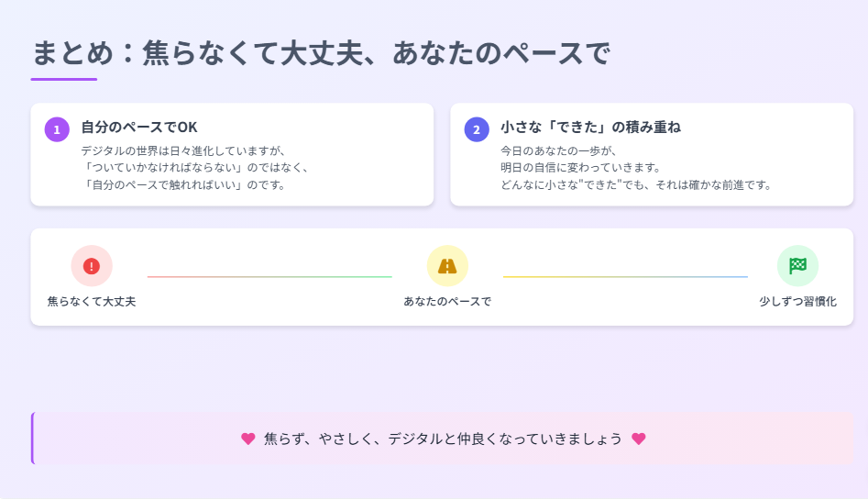The width and height of the screenshot is (868, 500).
Task: Click the blue number 2 badge
Action: point(477,129)
